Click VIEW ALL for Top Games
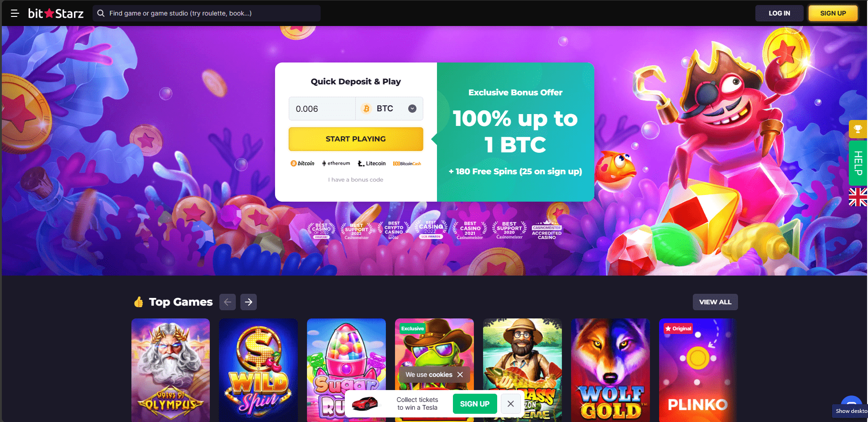The width and height of the screenshot is (868, 422). point(715,302)
